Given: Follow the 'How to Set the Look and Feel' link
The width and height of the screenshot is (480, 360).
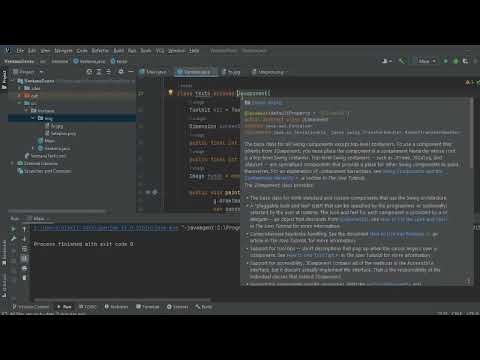Looking at the screenshot, I should [x=413, y=219].
